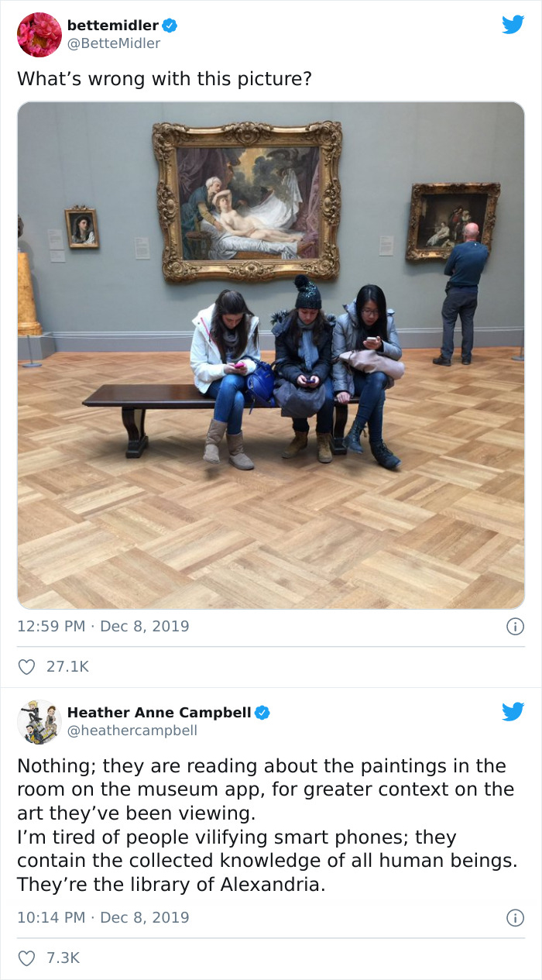Open the 10:14 PM · Dec 8, 2019 timestamp

coord(103,917)
